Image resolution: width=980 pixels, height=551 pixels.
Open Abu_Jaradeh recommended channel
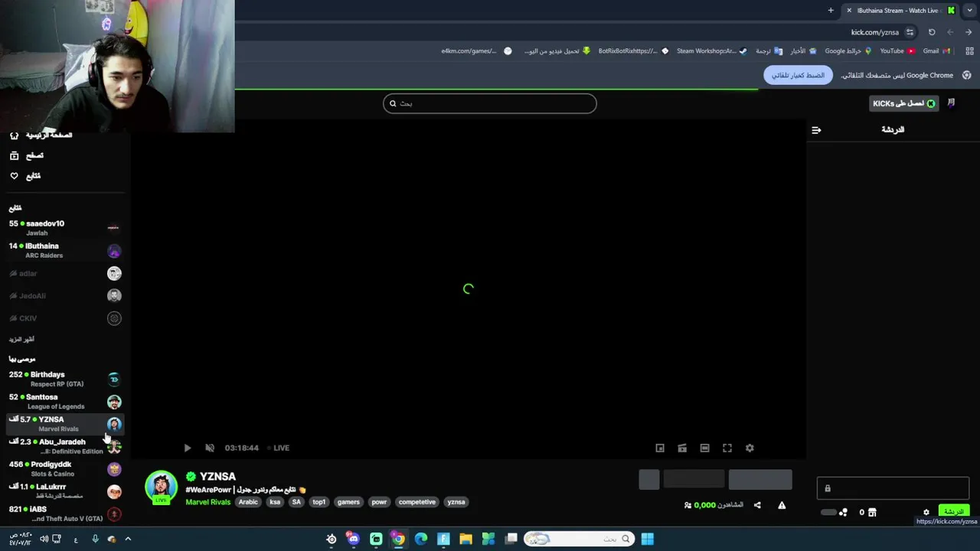point(65,446)
